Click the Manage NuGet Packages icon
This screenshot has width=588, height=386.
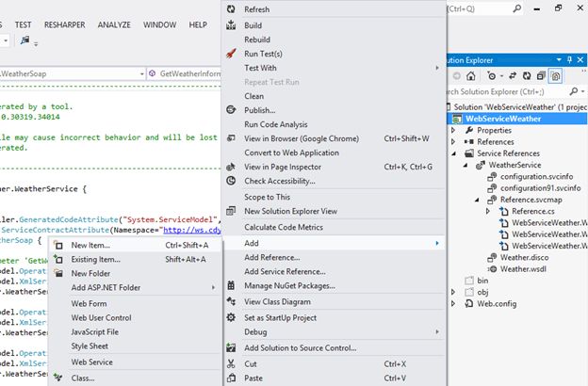tap(231, 285)
